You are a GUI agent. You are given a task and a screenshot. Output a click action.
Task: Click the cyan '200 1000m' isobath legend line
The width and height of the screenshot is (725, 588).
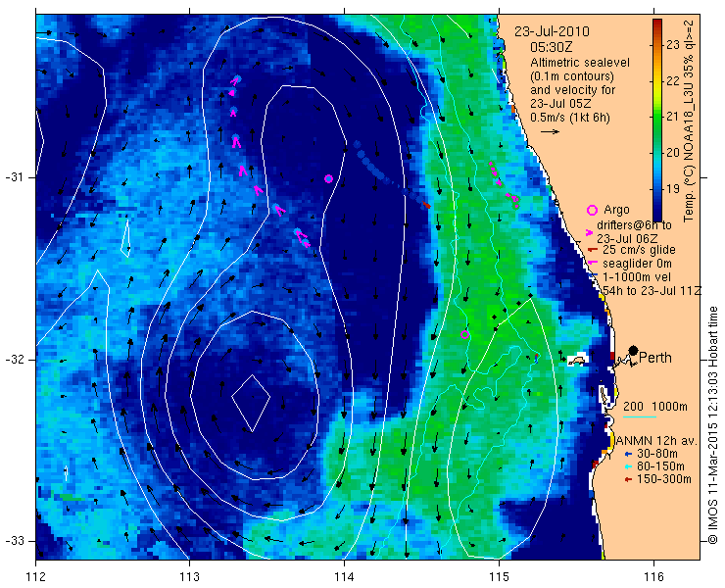coord(640,417)
